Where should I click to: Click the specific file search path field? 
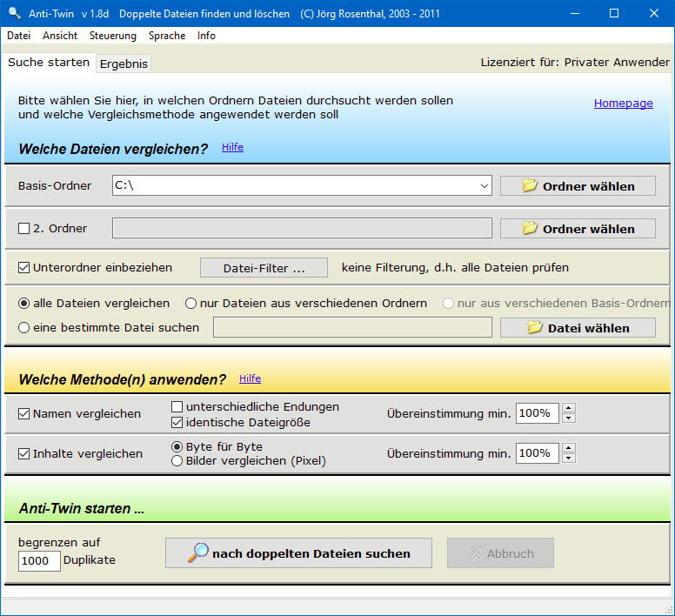point(352,328)
